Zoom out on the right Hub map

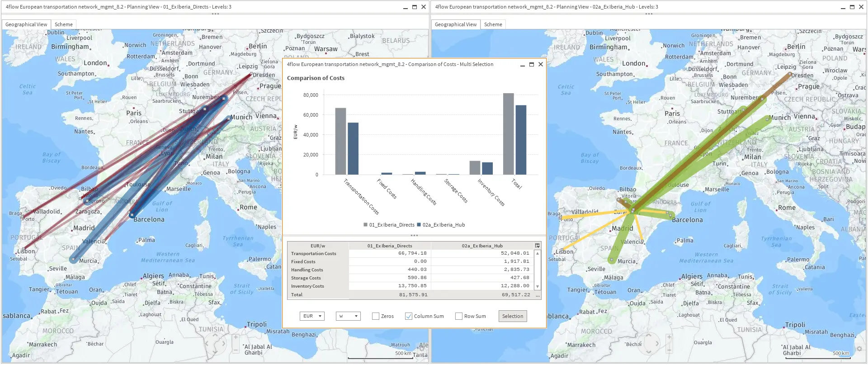669,350
